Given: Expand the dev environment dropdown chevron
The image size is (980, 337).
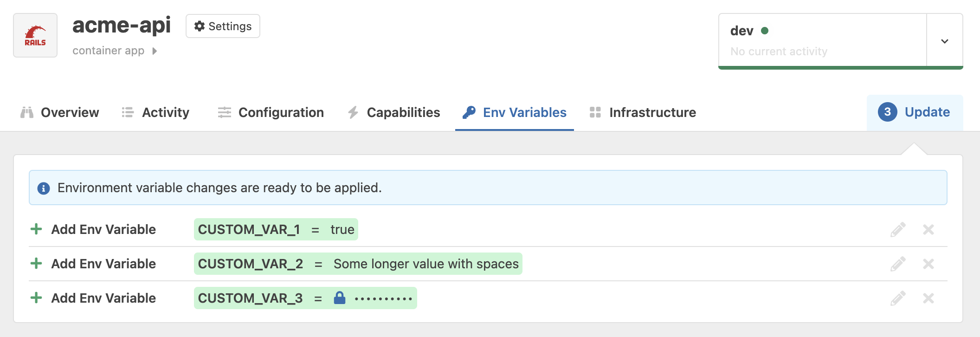Looking at the screenshot, I should click(944, 41).
